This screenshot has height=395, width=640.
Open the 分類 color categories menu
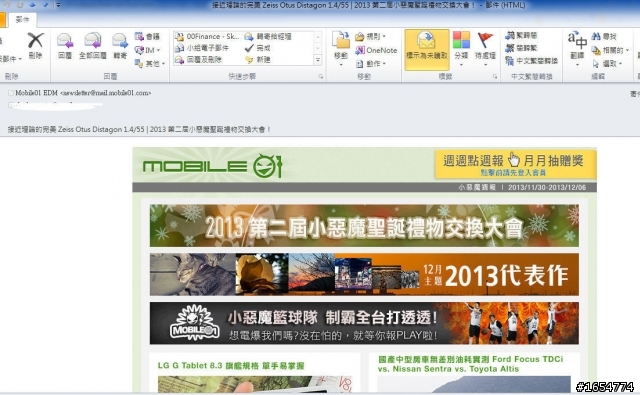(x=461, y=49)
